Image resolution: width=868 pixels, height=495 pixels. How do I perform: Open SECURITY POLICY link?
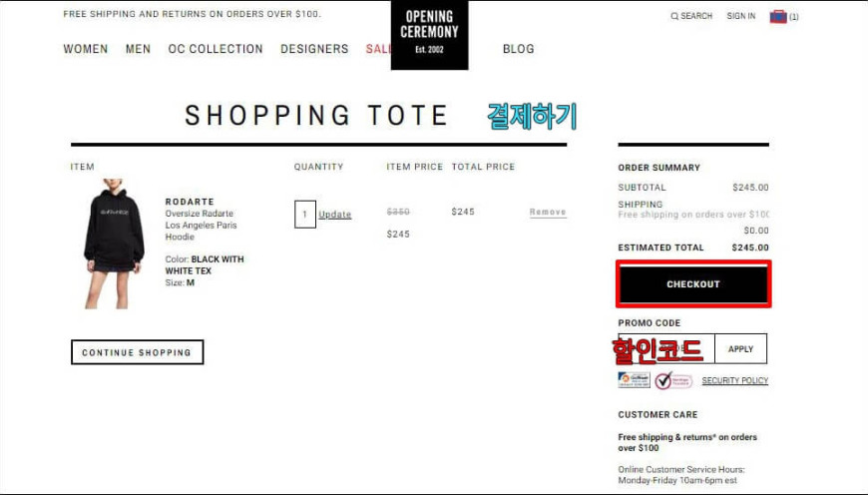(734, 380)
